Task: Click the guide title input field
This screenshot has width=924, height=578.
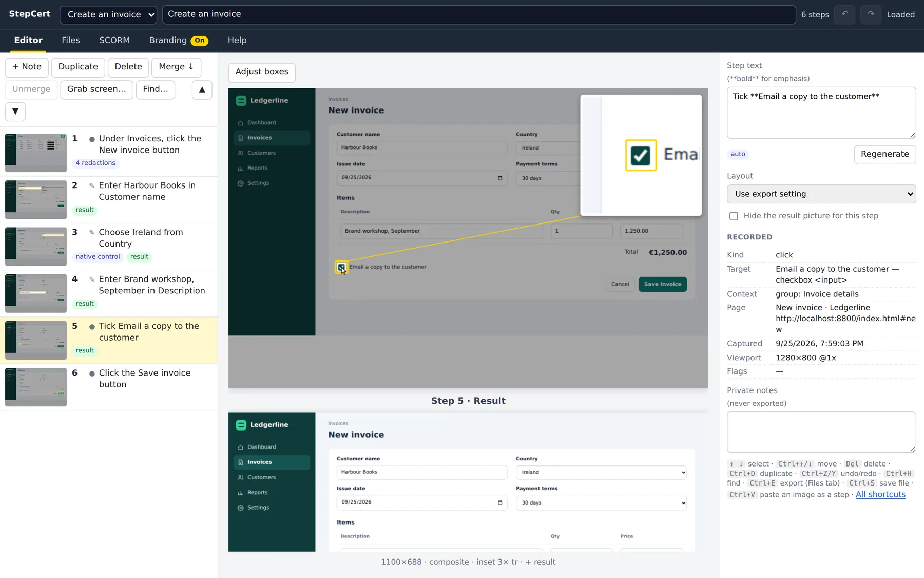Action: coord(479,14)
